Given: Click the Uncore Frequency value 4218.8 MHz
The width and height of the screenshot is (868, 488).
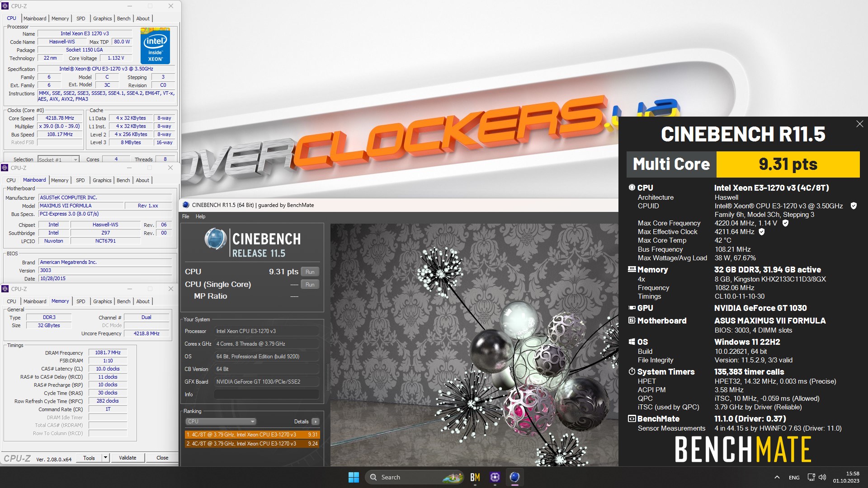Looking at the screenshot, I should (x=146, y=333).
